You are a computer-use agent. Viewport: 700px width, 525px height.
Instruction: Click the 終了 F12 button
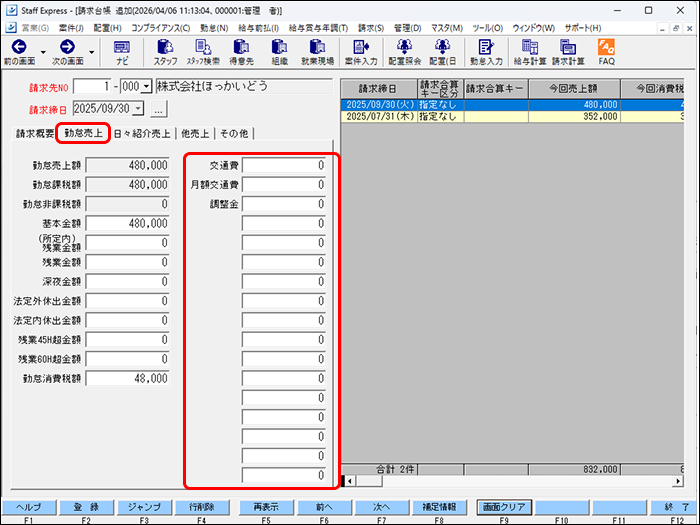[x=674, y=507]
